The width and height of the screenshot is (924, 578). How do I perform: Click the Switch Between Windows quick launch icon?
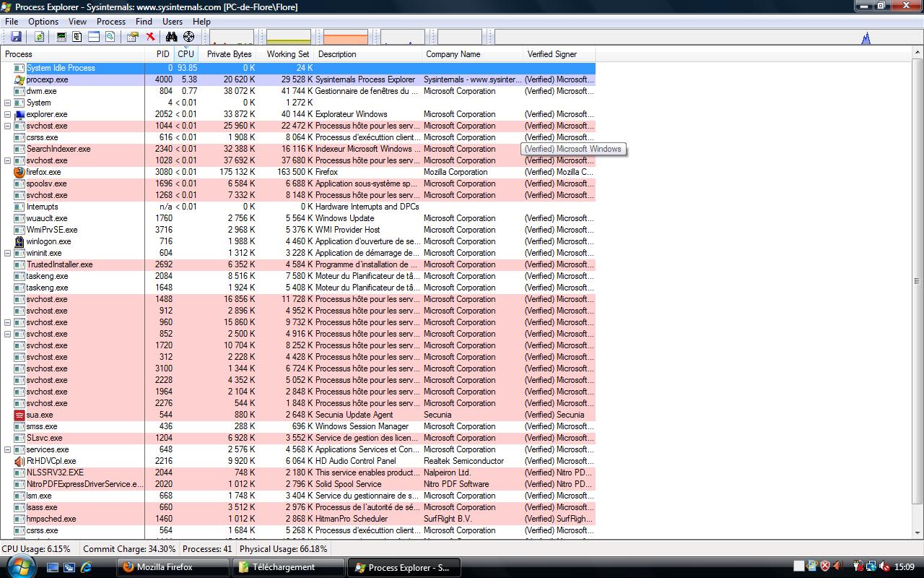tap(69, 567)
